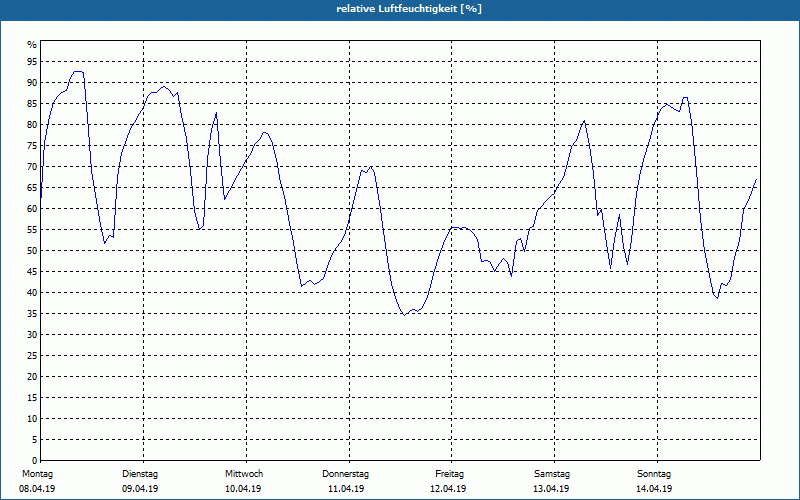The image size is (800, 500).
Task: Click the 09.04.19 date label
Action: tap(140, 489)
